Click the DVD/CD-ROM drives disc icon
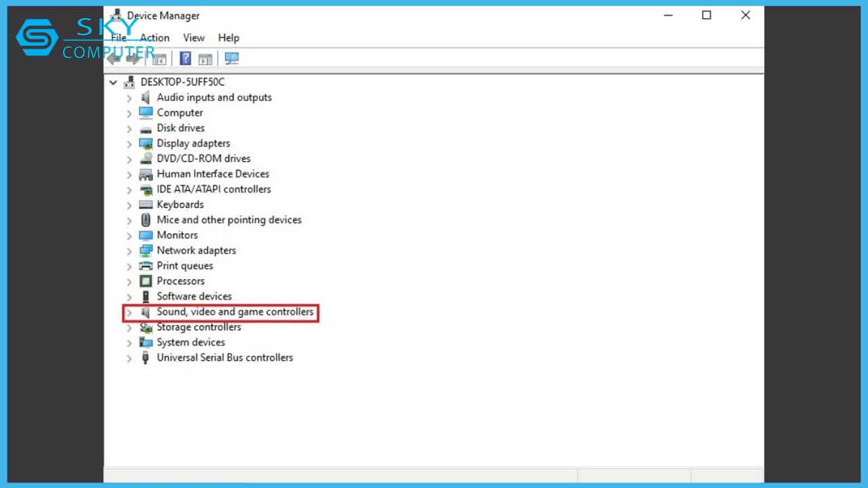Image resolution: width=868 pixels, height=488 pixels. coord(146,159)
